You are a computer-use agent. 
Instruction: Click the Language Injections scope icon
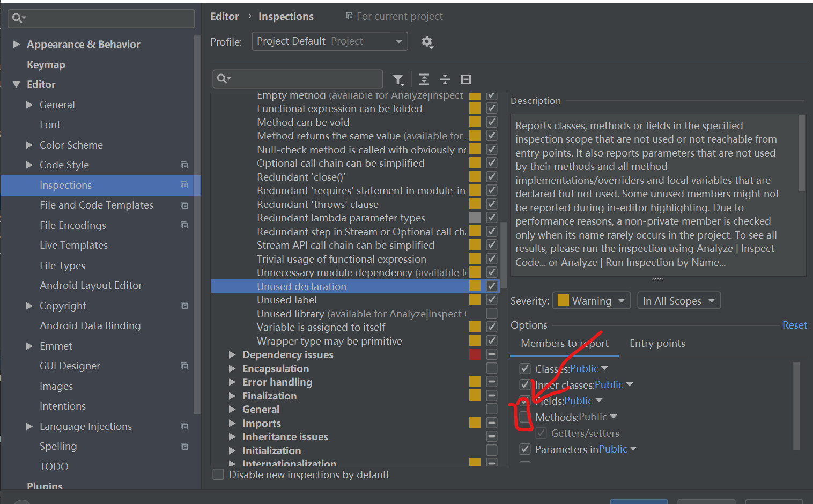pyautogui.click(x=184, y=426)
